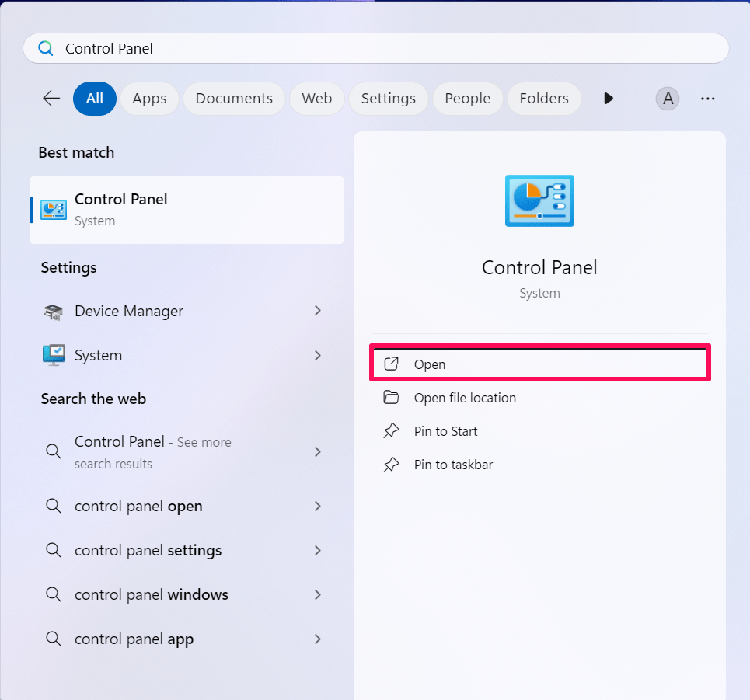The width and height of the screenshot is (750, 700).
Task: Expand the control panel app chevron
Action: point(318,639)
